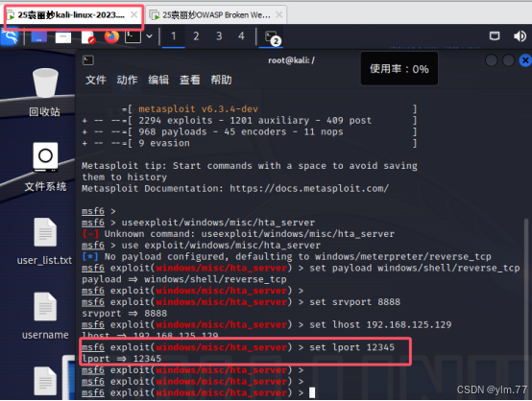The width and height of the screenshot is (532, 401).
Task: Click the line set lport 12345
Action: (x=351, y=347)
